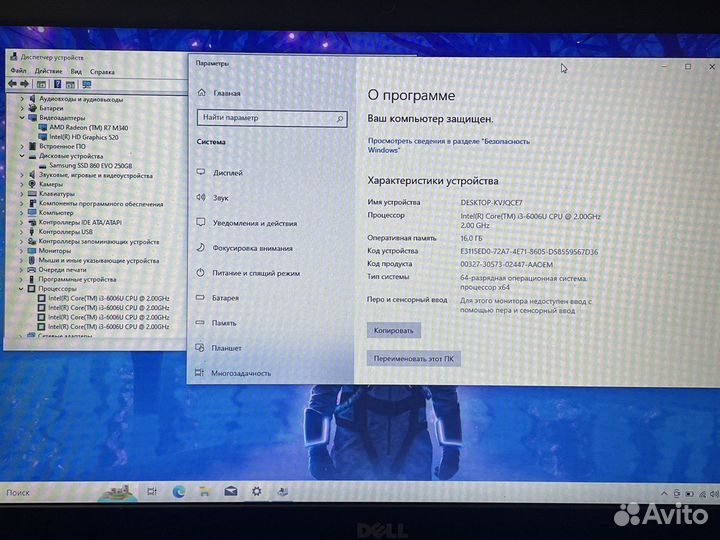The image size is (720, 540).
Task: Open Планшет settings page
Action: 219,348
